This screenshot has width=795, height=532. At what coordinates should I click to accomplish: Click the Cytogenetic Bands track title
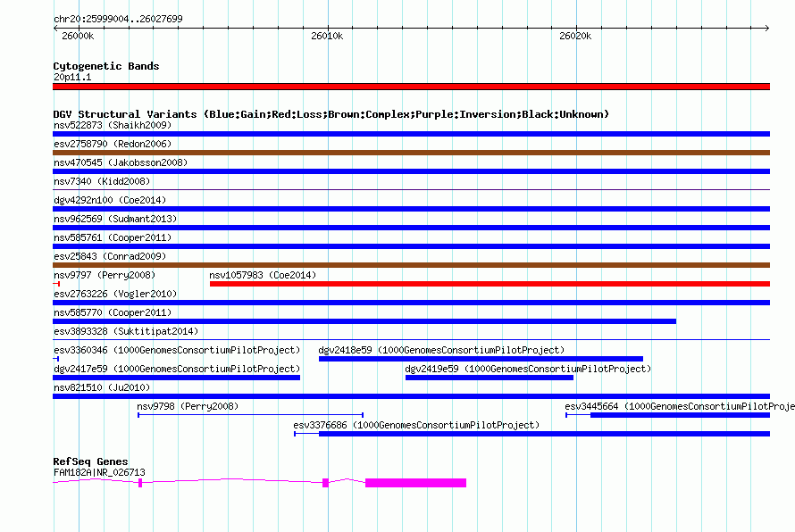pos(106,66)
